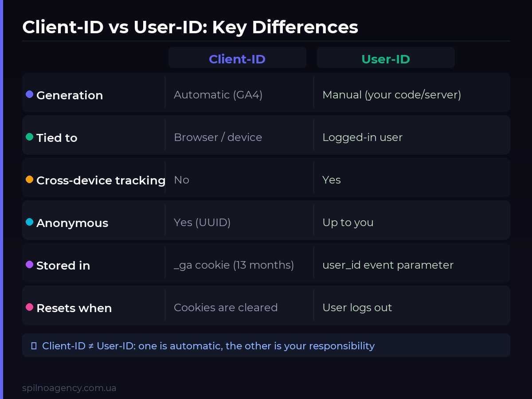
Task: Click the purple dot beside Stored in
Action: (x=30, y=265)
